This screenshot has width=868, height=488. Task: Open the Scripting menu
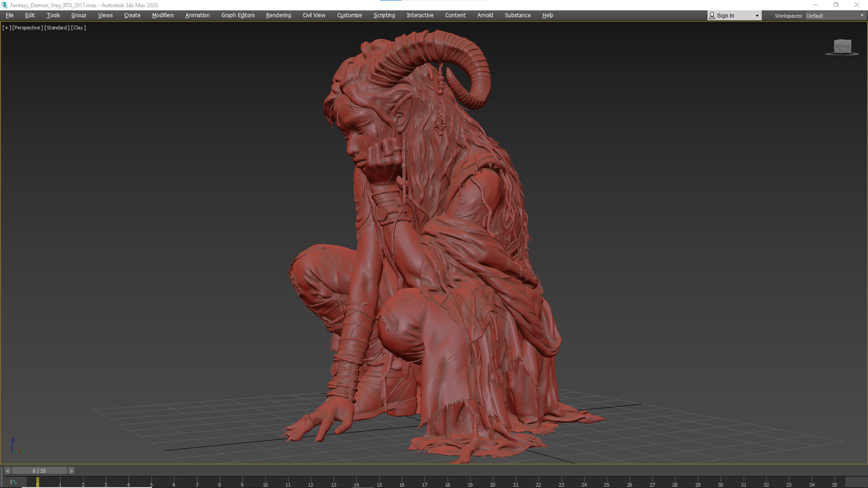click(x=384, y=15)
